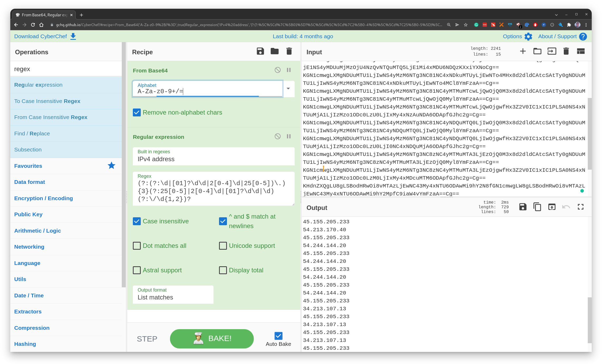
Task: Save the current recipe
Action: (x=260, y=51)
